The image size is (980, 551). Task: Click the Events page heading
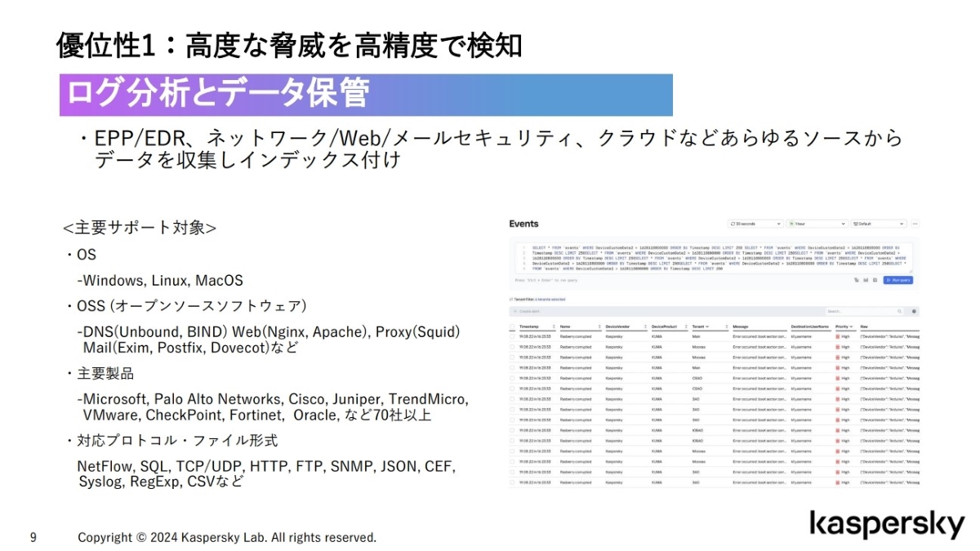click(523, 224)
